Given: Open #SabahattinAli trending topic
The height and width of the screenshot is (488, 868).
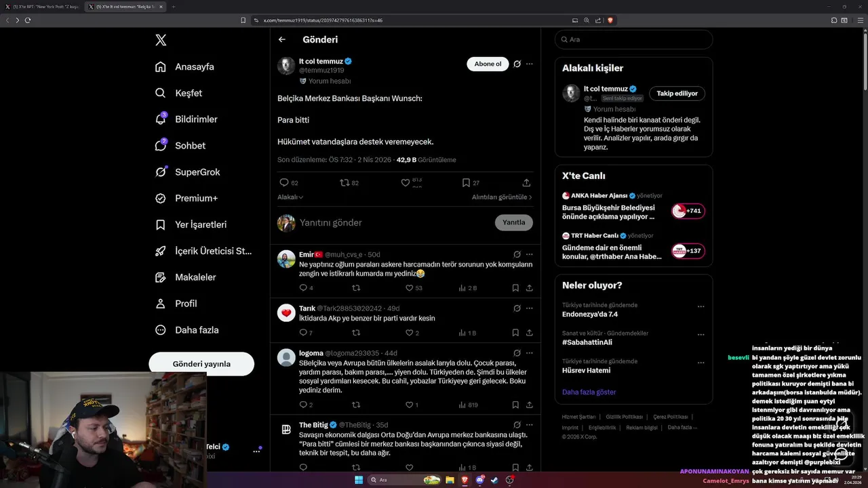Looking at the screenshot, I should (x=587, y=343).
